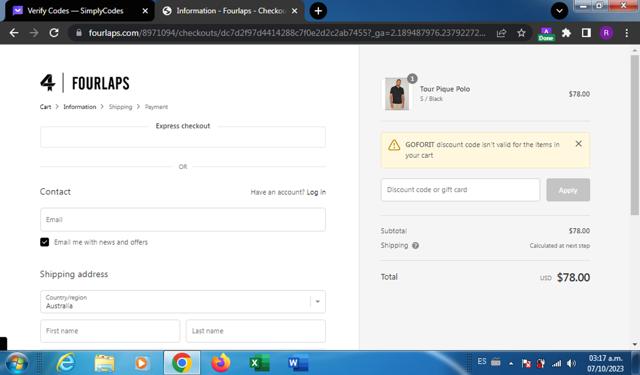Click the Last name field
Image resolution: width=640 pixels, height=375 pixels.
(256, 331)
